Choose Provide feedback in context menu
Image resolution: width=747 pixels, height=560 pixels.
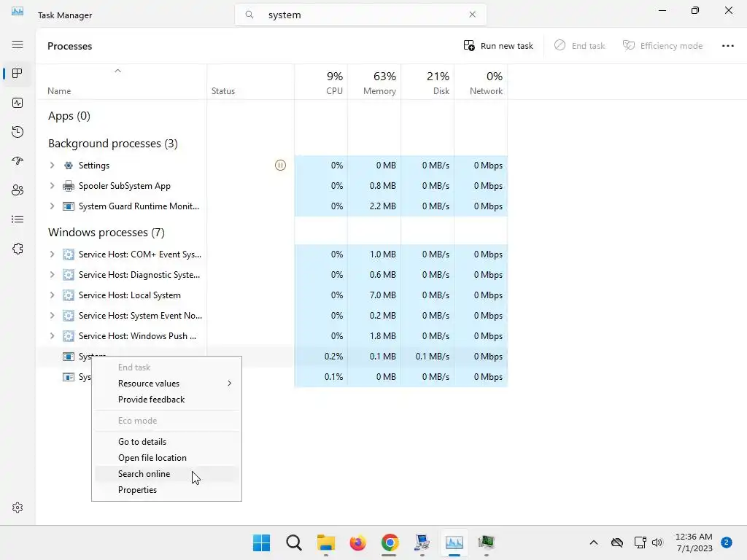point(166,400)
